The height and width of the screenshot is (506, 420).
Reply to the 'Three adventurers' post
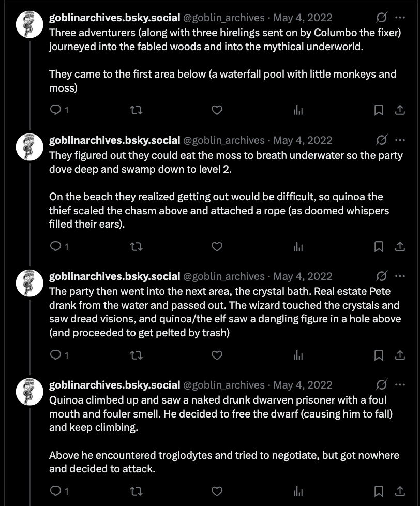pyautogui.click(x=55, y=110)
